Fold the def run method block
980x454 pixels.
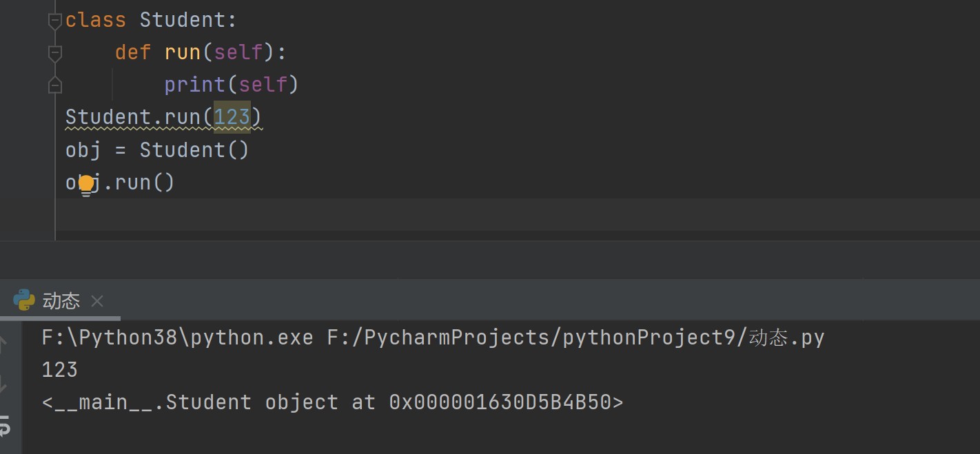tap(55, 52)
